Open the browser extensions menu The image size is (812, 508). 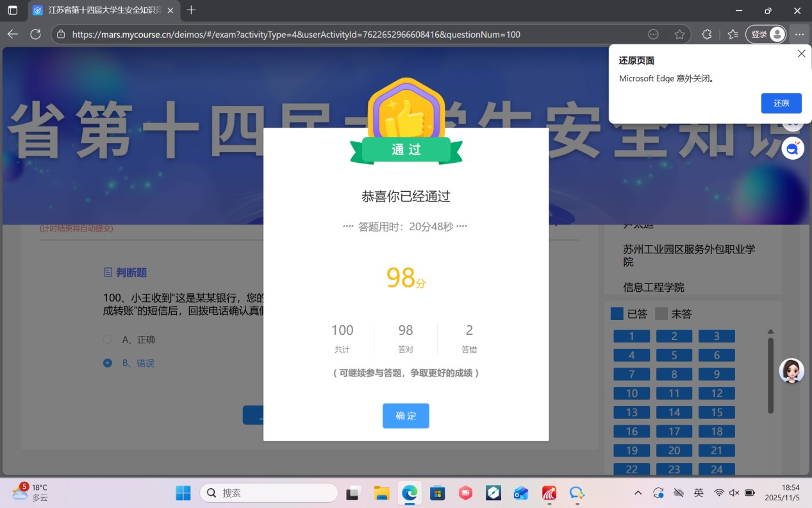[707, 35]
